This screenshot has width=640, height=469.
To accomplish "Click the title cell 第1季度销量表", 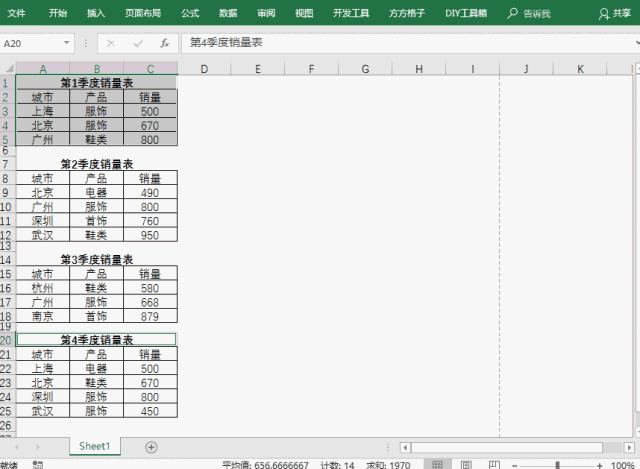I will pyautogui.click(x=96, y=83).
